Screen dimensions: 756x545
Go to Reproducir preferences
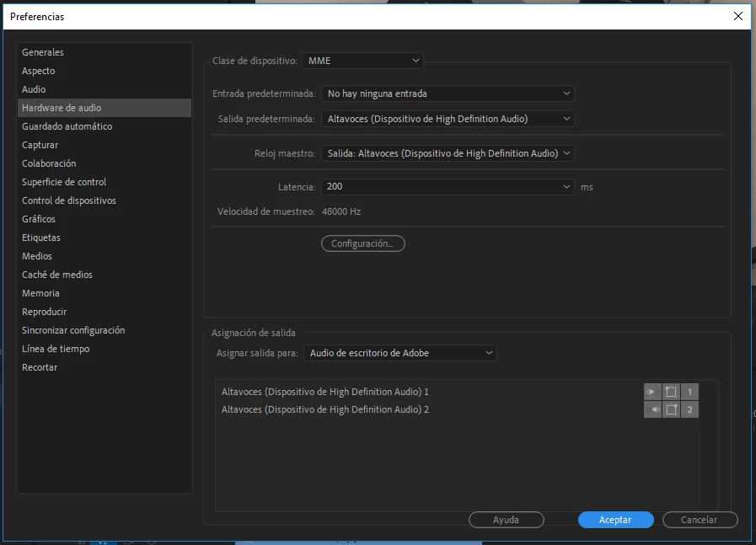[x=105, y=312]
